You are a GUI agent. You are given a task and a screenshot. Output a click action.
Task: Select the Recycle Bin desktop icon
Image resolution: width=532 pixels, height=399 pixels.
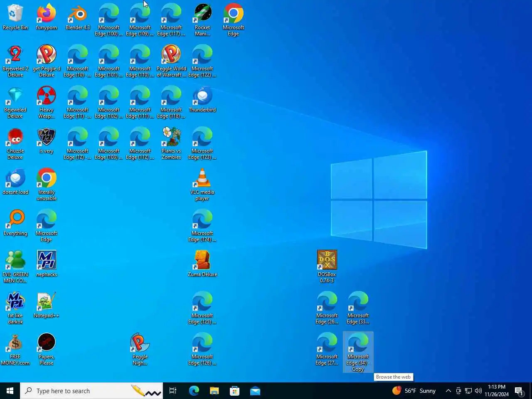[x=15, y=17]
